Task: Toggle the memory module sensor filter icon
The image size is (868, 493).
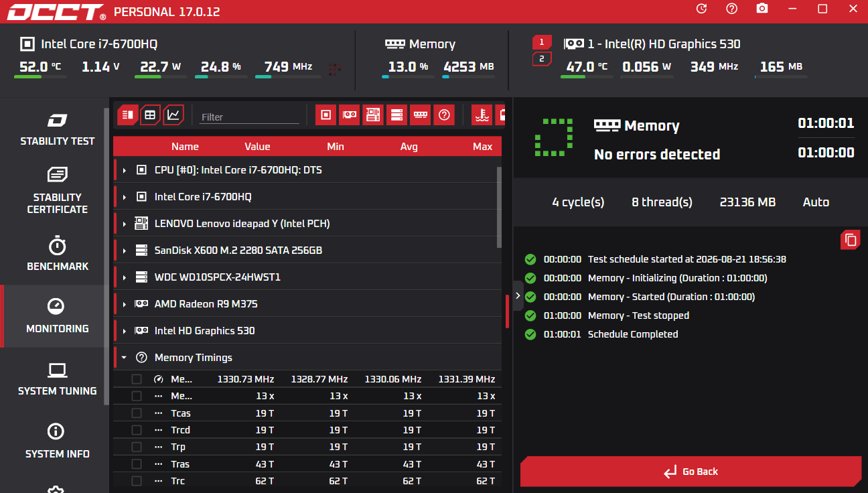Action: point(421,115)
